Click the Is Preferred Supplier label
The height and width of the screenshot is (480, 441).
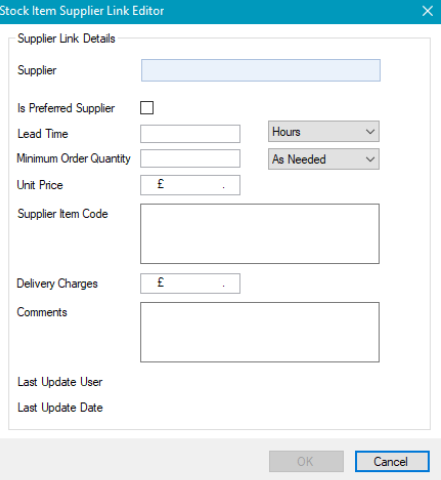66,108
